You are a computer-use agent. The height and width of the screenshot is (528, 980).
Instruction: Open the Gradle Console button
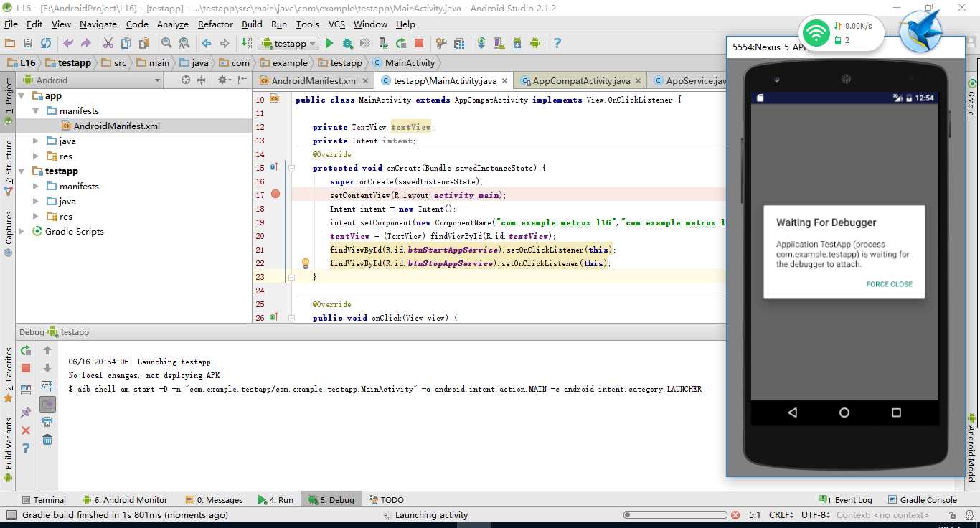tap(923, 500)
